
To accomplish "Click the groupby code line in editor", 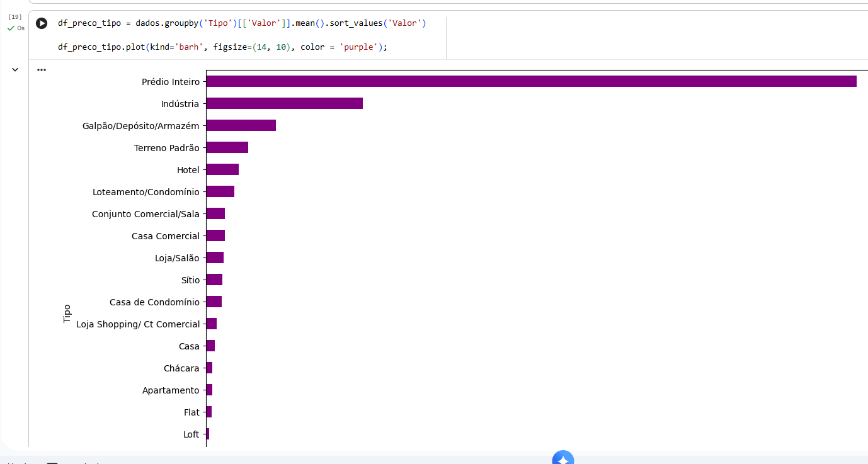I will coord(242,23).
